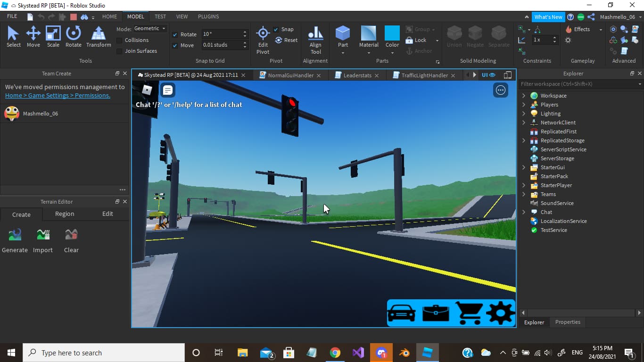Viewport: 644px width, 362px height.
Task: Click the Import terrain icon
Action: pyautogui.click(x=43, y=234)
